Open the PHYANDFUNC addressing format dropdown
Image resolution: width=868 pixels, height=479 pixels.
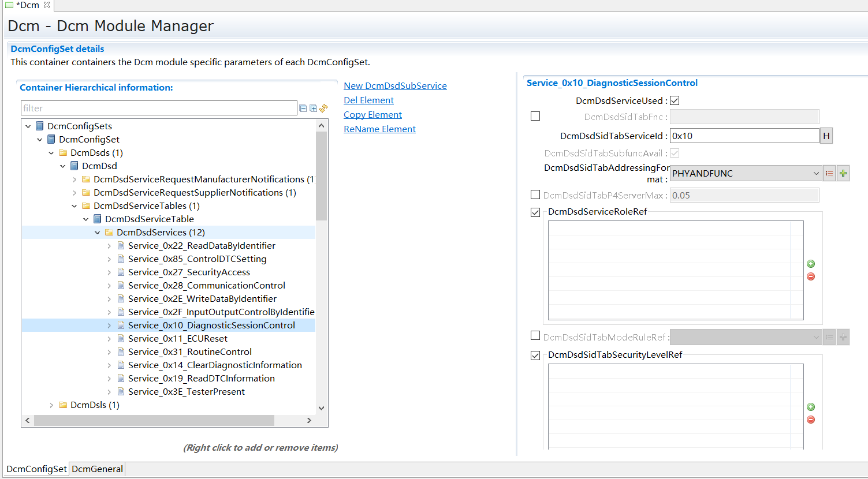(746, 173)
